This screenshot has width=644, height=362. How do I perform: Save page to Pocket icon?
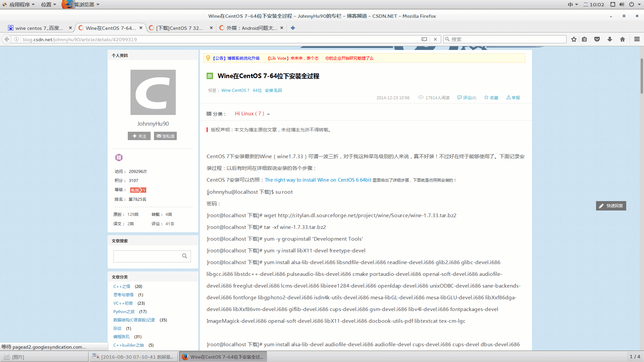597,39
